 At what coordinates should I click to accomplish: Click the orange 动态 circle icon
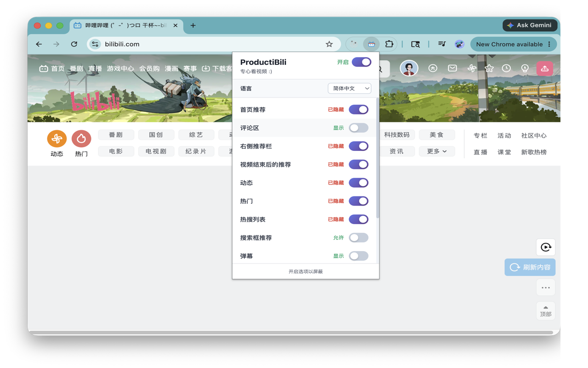(57, 138)
